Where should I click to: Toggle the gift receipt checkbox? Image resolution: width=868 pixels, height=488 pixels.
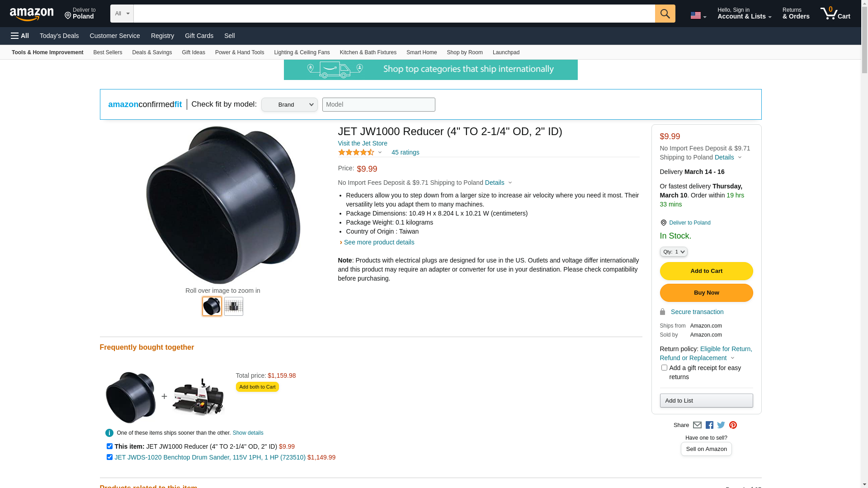pos(664,368)
